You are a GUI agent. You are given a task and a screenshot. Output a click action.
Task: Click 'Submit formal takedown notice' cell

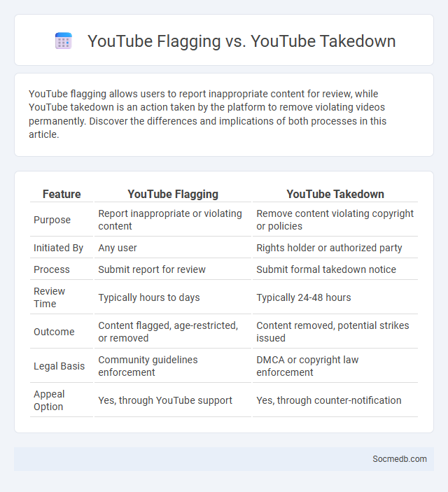tap(335, 269)
